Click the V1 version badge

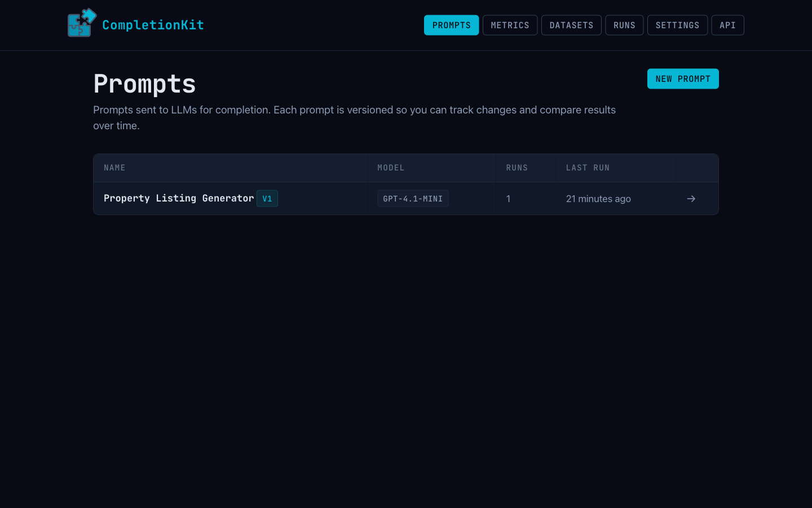[x=267, y=199]
